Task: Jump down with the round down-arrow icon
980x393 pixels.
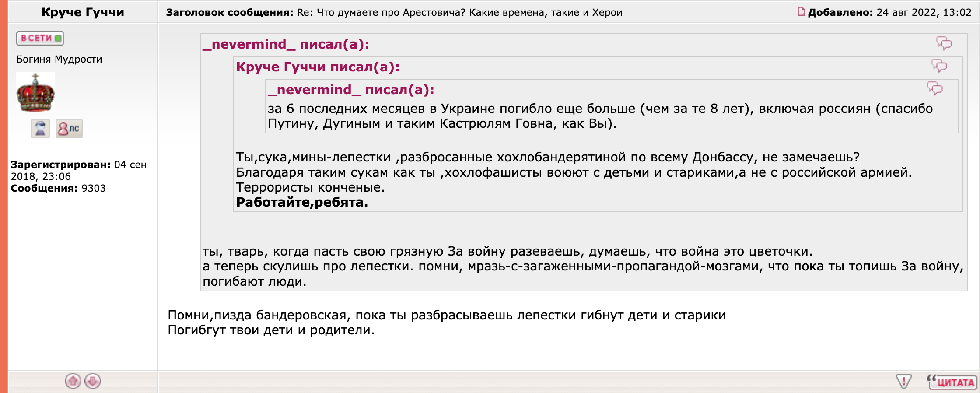Action: pyautogui.click(x=93, y=381)
